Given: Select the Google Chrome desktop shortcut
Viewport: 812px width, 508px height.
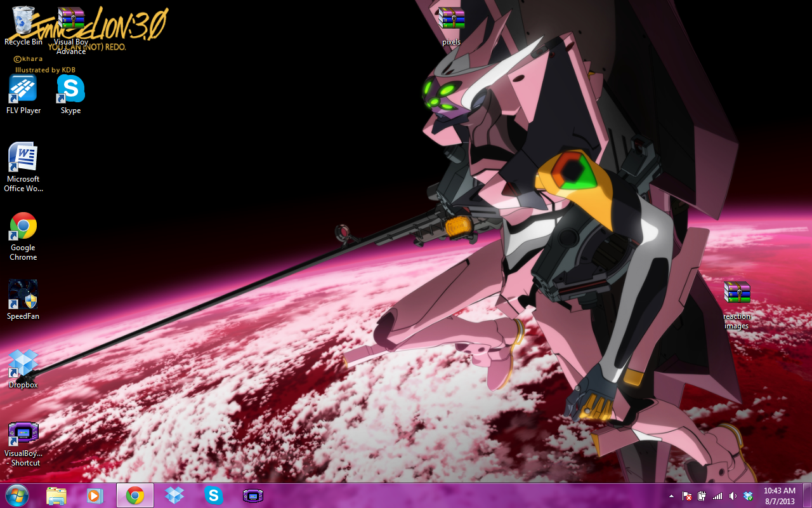Looking at the screenshot, I should pos(23,236).
